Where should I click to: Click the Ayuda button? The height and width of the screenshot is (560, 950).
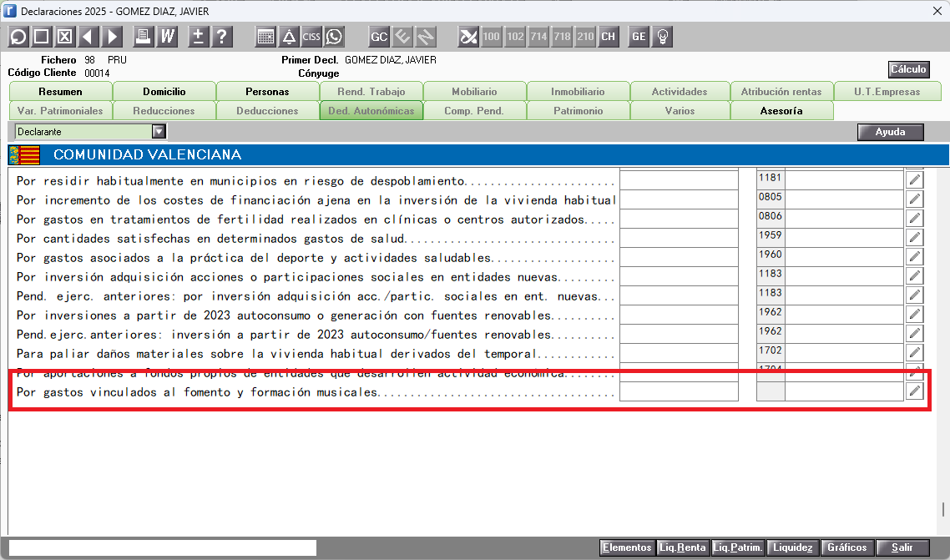click(891, 132)
